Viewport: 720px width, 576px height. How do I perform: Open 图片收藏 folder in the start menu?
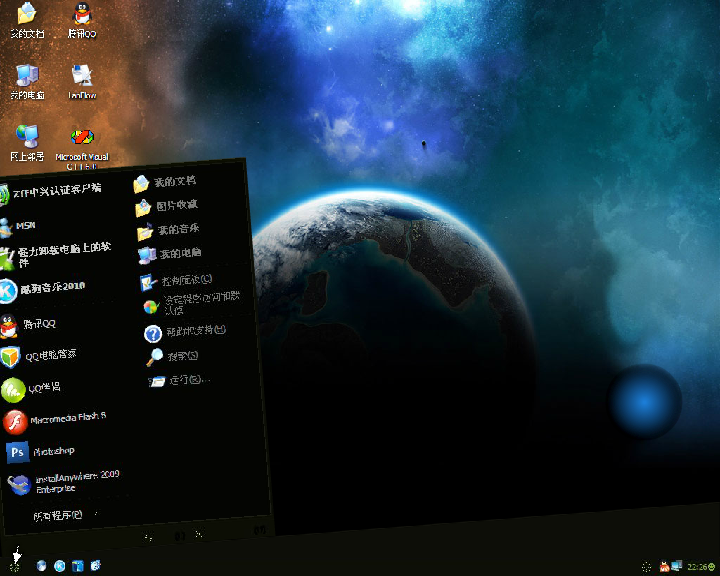point(166,207)
